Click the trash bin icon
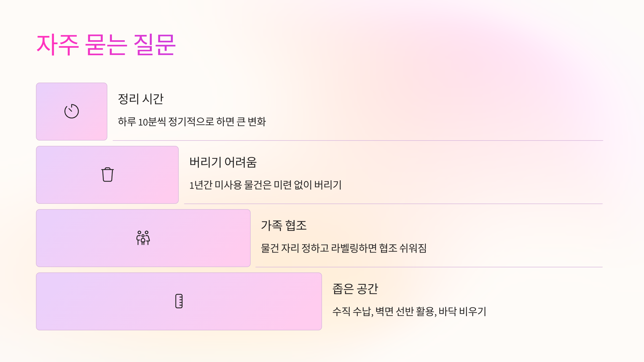This screenshot has height=362, width=644. [108, 175]
